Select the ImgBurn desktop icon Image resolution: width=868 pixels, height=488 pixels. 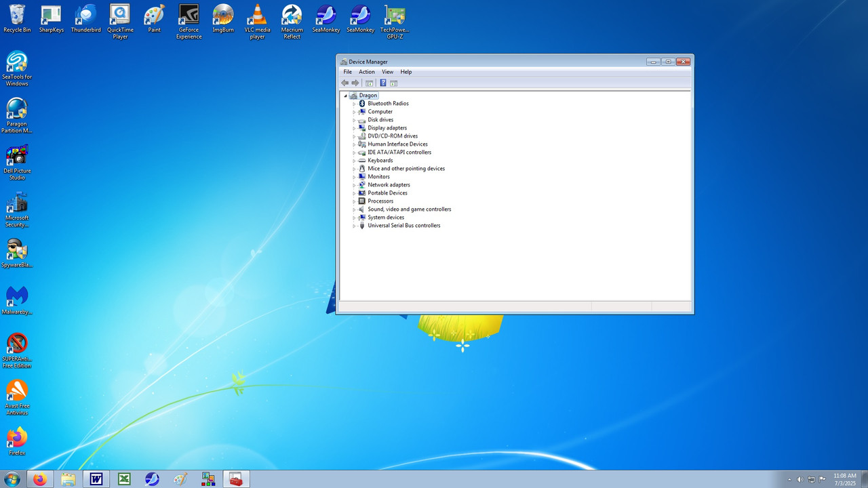[x=223, y=18]
